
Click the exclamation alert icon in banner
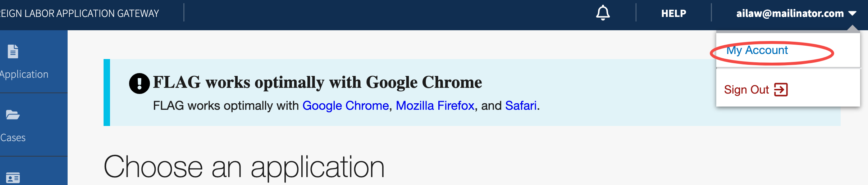pyautogui.click(x=139, y=84)
